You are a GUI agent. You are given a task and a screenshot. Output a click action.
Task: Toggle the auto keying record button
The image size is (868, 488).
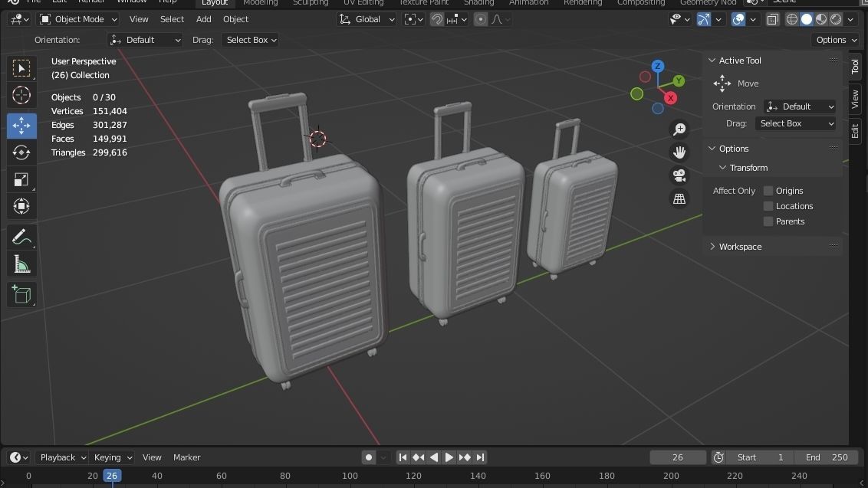click(369, 457)
